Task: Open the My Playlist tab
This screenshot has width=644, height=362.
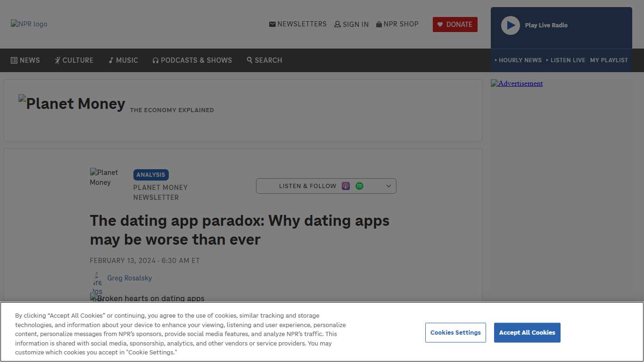Action: point(609,60)
